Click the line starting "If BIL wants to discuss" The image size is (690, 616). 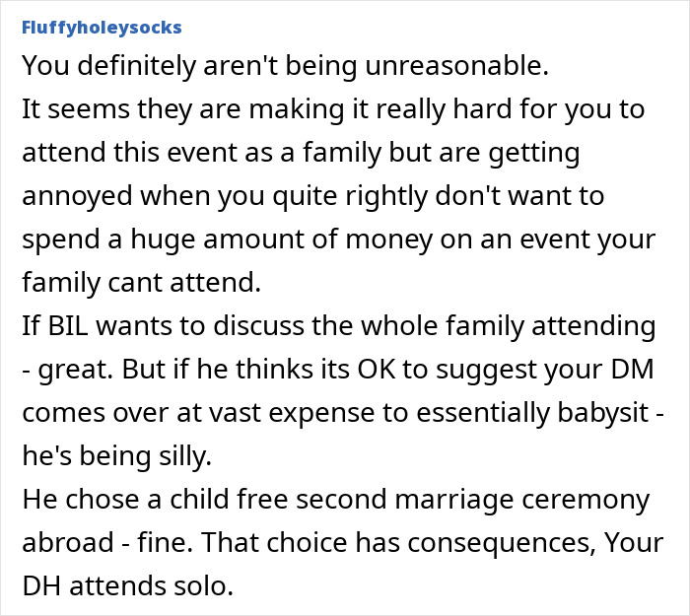pyautogui.click(x=338, y=327)
